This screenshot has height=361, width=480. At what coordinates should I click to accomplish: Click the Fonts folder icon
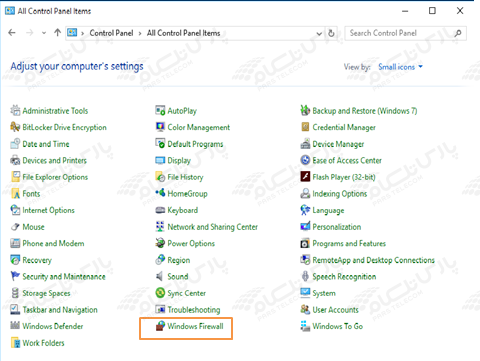point(15,193)
